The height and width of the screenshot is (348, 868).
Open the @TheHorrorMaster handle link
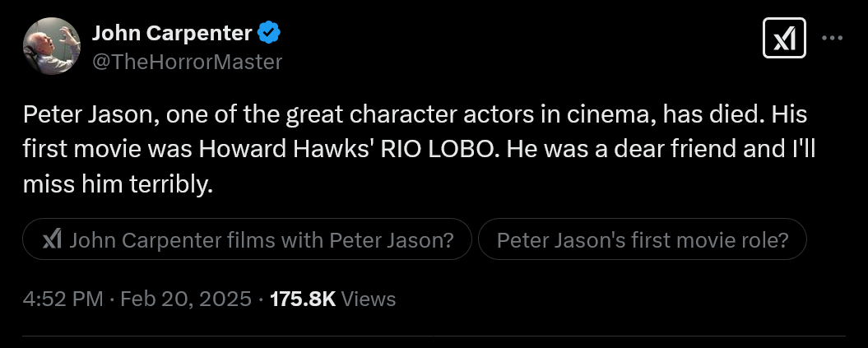[187, 61]
